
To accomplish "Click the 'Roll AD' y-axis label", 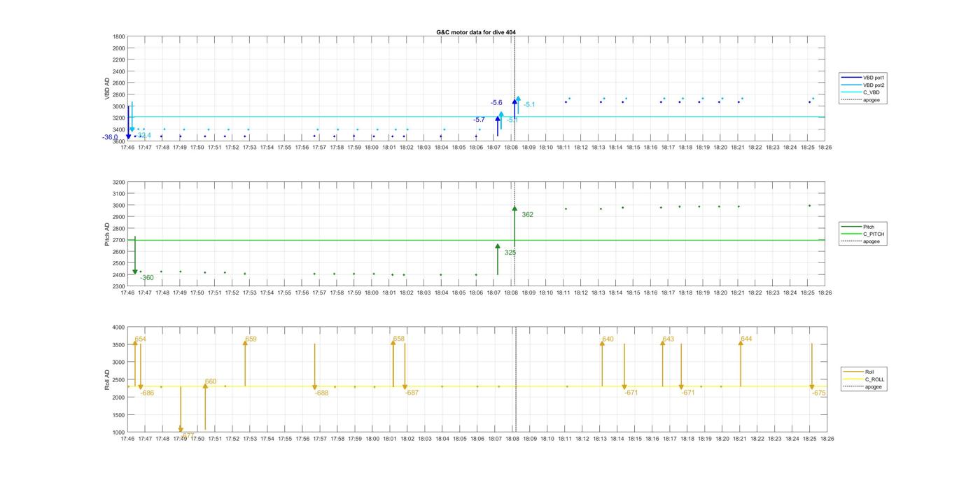I will [107, 380].
